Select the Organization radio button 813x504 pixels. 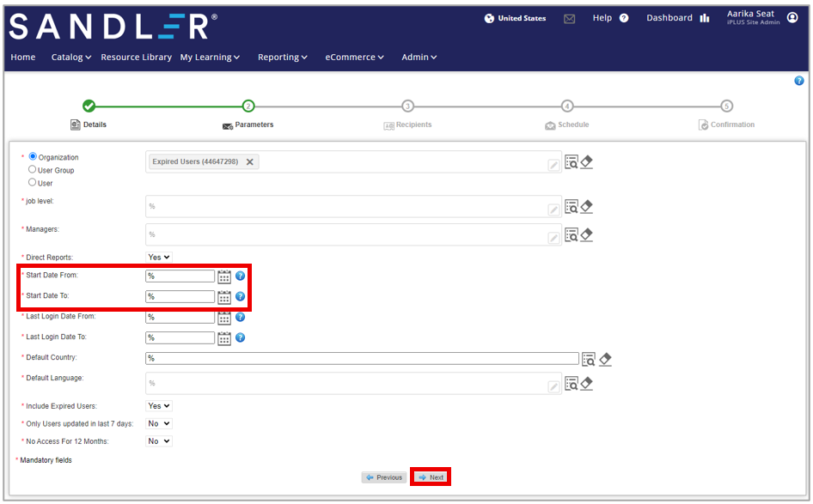[x=33, y=157]
